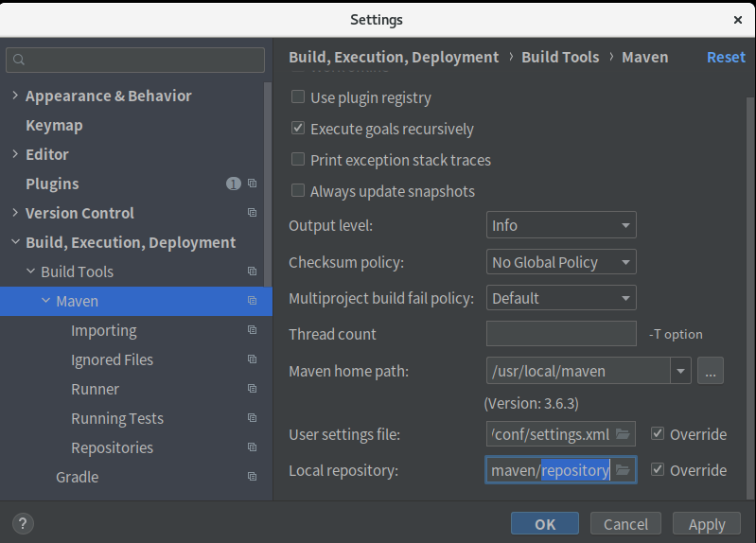Toggle Execute goals recursively checkbox
Viewport: 756px width, 543px height.
pyautogui.click(x=298, y=129)
